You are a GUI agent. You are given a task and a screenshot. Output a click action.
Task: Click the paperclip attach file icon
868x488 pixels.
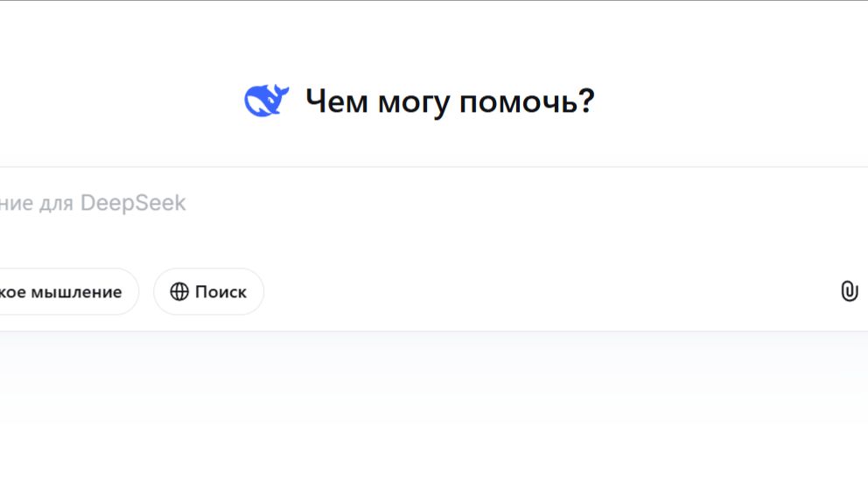point(849,291)
